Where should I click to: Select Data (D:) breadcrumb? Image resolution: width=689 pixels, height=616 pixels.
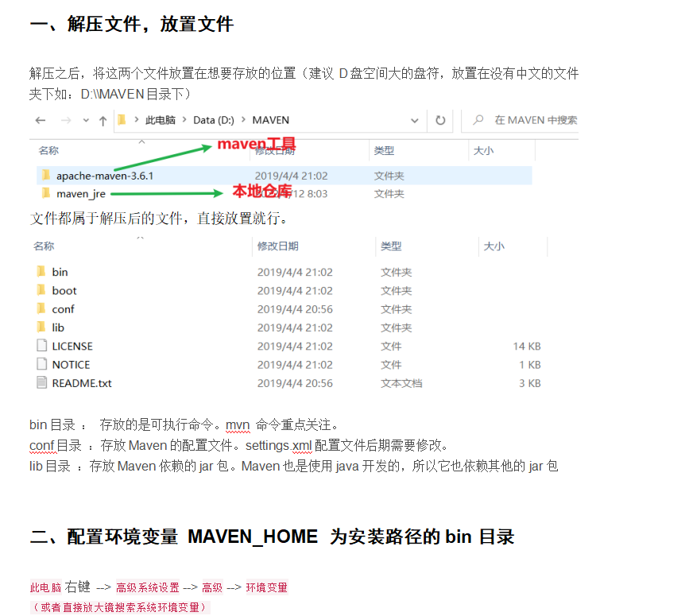[214, 120]
